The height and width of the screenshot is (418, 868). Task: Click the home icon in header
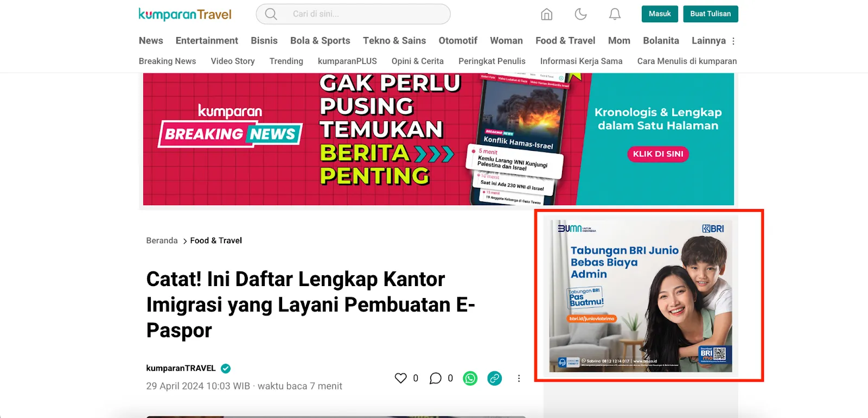(x=547, y=14)
